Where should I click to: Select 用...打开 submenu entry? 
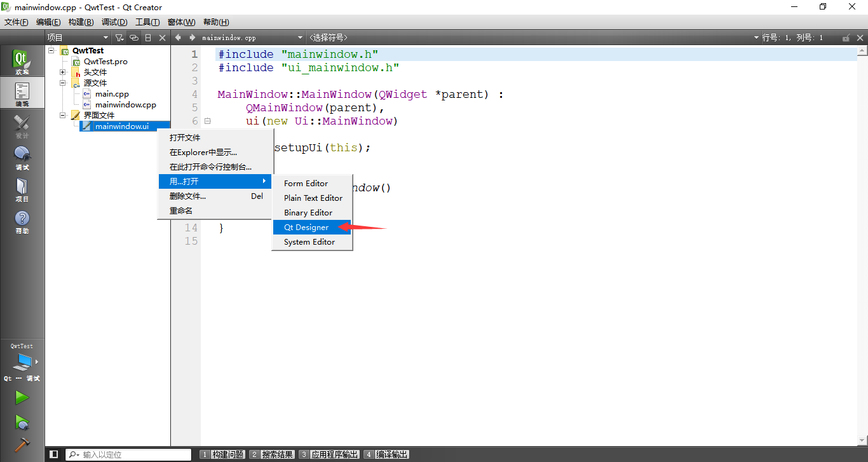[215, 181]
